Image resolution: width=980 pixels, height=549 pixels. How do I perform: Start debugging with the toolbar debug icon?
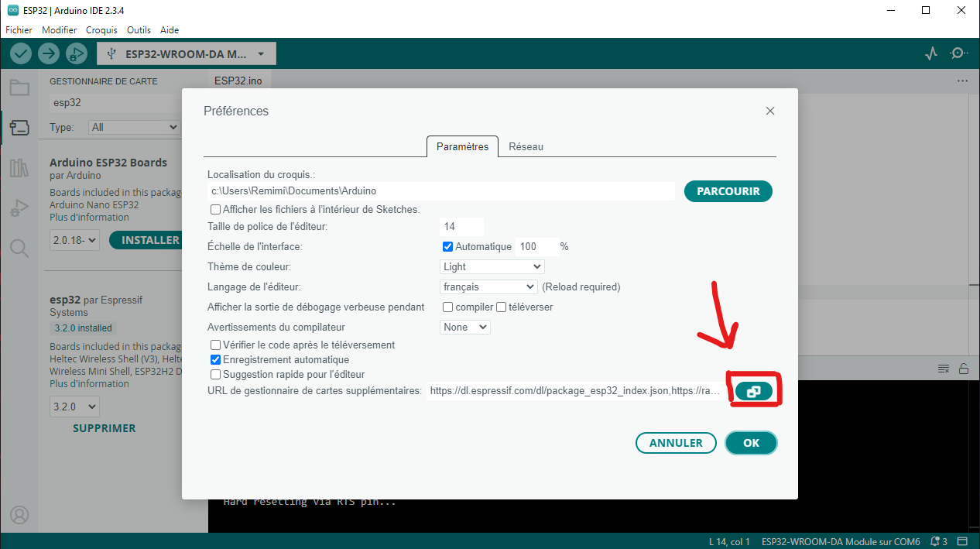pos(76,53)
